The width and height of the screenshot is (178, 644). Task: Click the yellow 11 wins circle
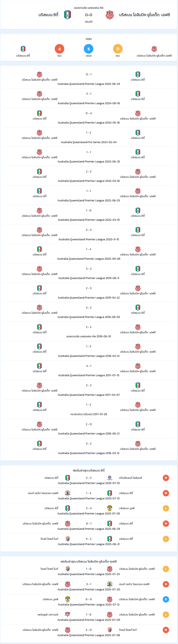click(x=118, y=49)
